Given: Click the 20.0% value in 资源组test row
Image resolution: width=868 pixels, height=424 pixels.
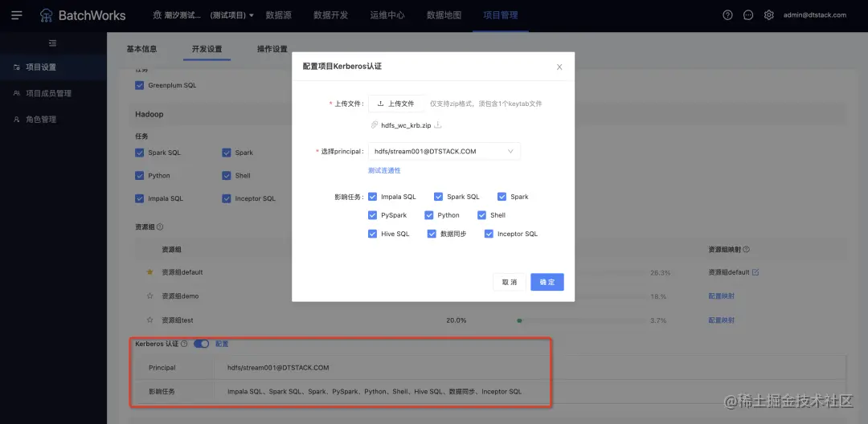Looking at the screenshot, I should pyautogui.click(x=457, y=320).
